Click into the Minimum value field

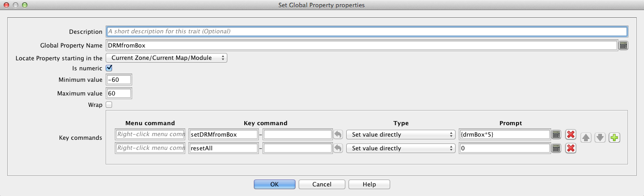pos(118,80)
